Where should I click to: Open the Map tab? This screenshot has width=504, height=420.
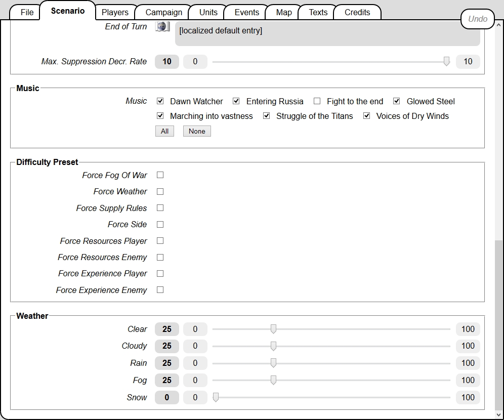tap(284, 12)
